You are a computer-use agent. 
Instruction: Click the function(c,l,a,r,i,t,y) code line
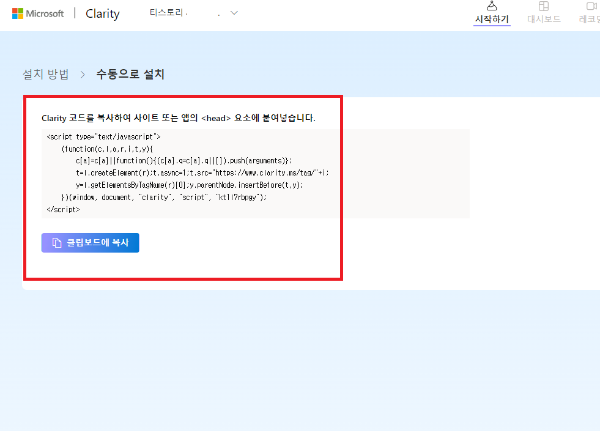pos(107,149)
